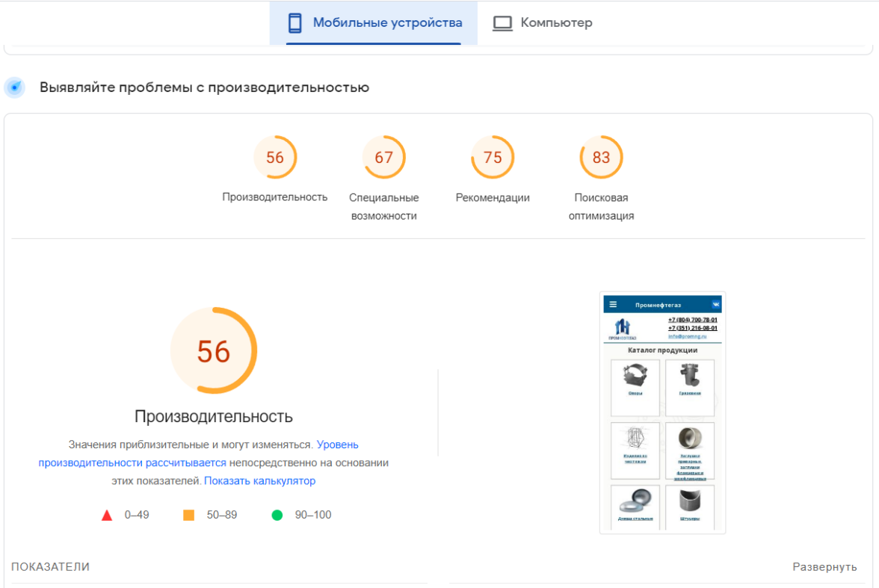Select the small 56 Производительность gauge
Viewport: 879px width, 588px height.
[x=275, y=158]
